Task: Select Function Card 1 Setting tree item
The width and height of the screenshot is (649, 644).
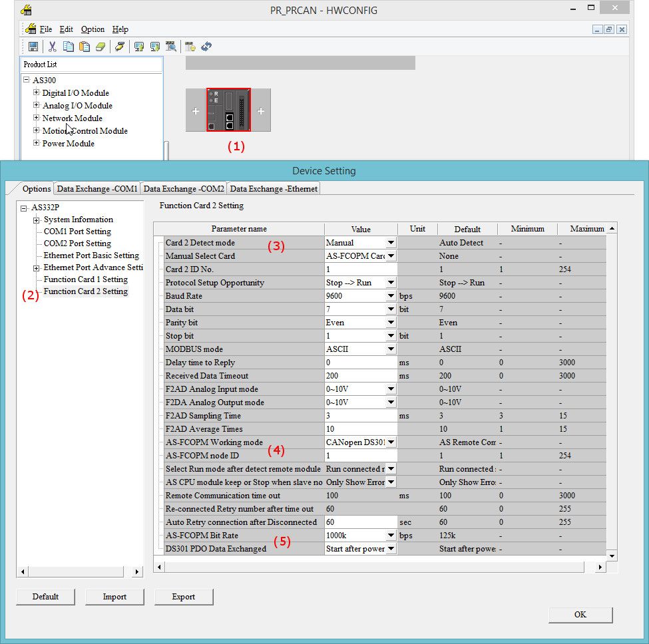Action: tap(85, 279)
